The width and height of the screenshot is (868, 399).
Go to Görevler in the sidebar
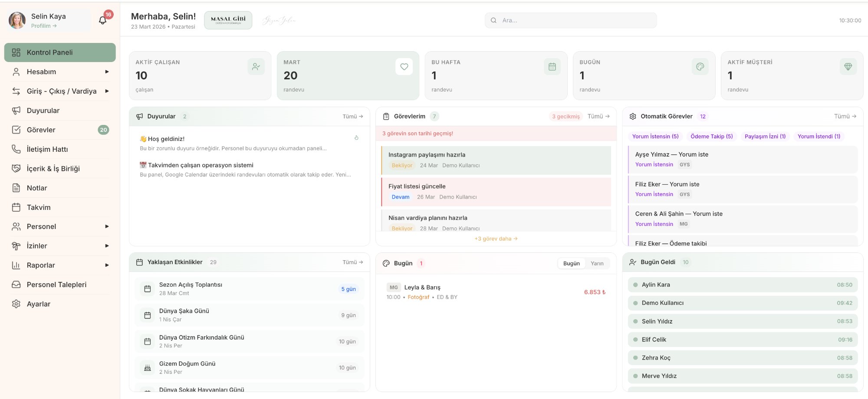[x=41, y=130]
